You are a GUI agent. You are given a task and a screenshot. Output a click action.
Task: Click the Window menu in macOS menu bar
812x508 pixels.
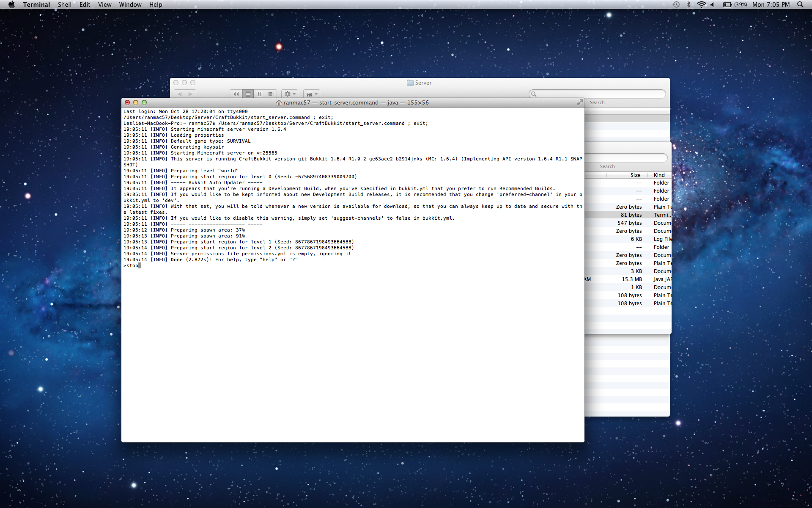(130, 5)
